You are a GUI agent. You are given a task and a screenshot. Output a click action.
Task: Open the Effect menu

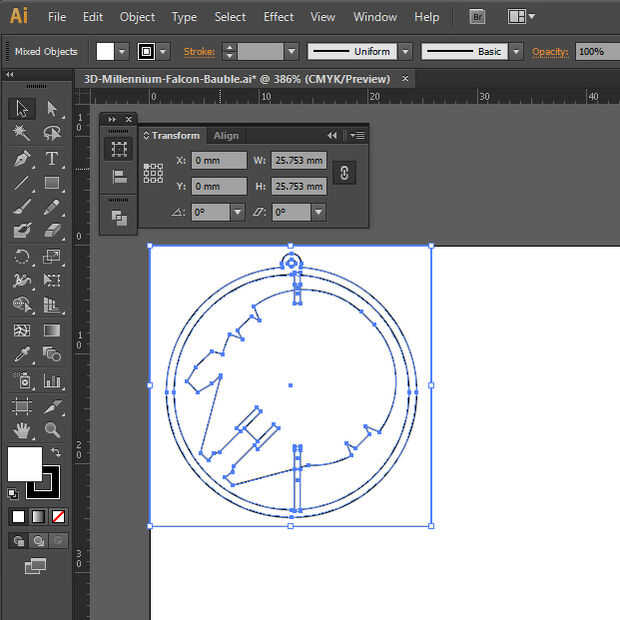click(278, 17)
